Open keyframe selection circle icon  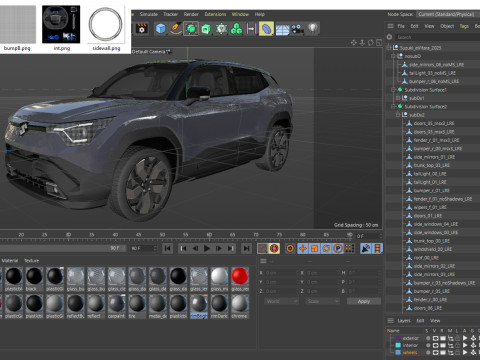[290, 248]
